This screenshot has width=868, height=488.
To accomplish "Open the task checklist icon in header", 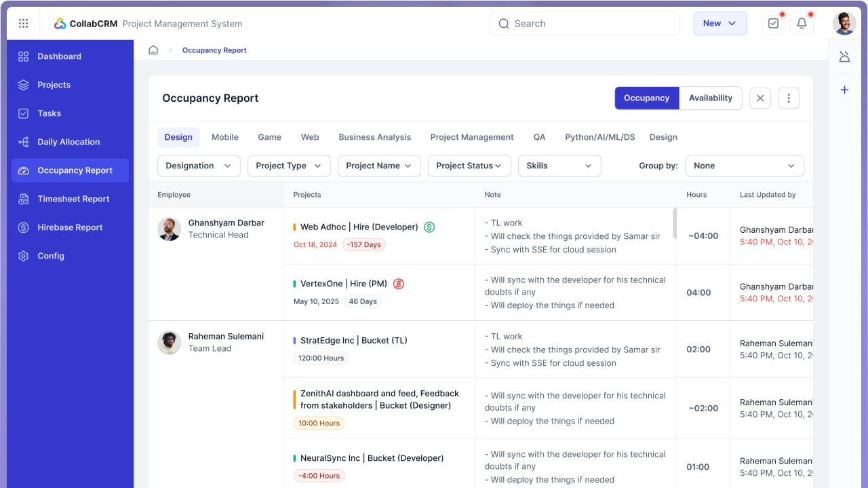I will click(x=773, y=24).
